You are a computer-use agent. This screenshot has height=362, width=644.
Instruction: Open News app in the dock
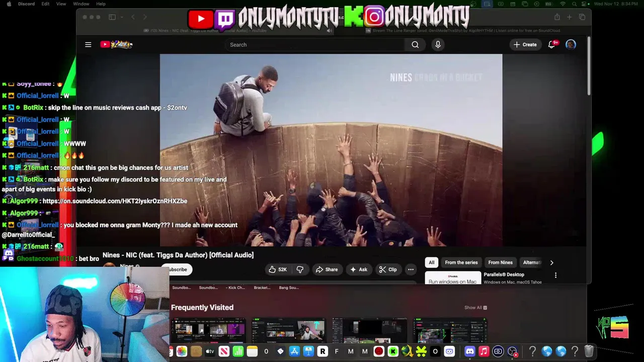pos(224,351)
